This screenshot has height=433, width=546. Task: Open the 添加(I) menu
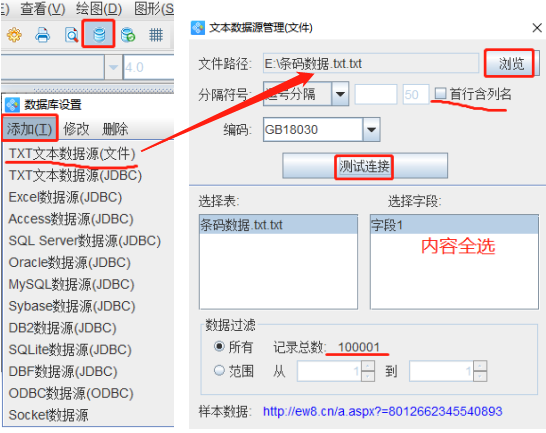[x=30, y=129]
